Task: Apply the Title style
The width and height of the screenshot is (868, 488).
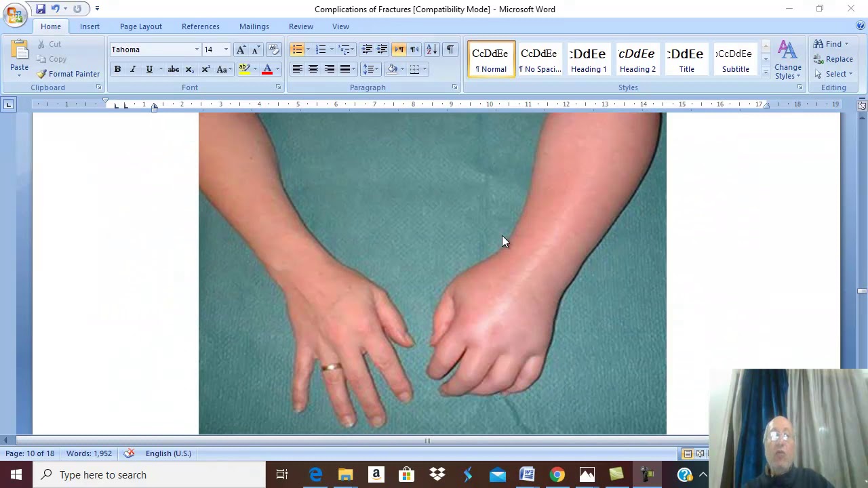Action: [686, 59]
